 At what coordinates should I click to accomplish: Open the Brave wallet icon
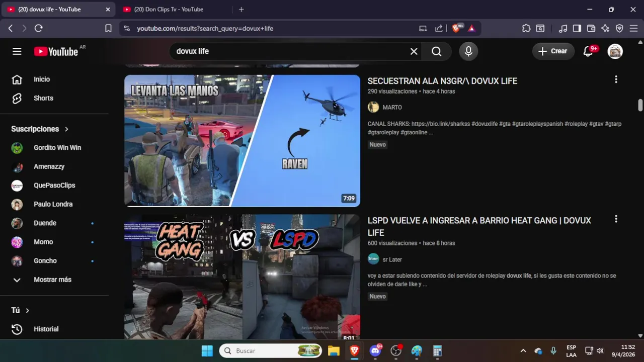click(591, 29)
